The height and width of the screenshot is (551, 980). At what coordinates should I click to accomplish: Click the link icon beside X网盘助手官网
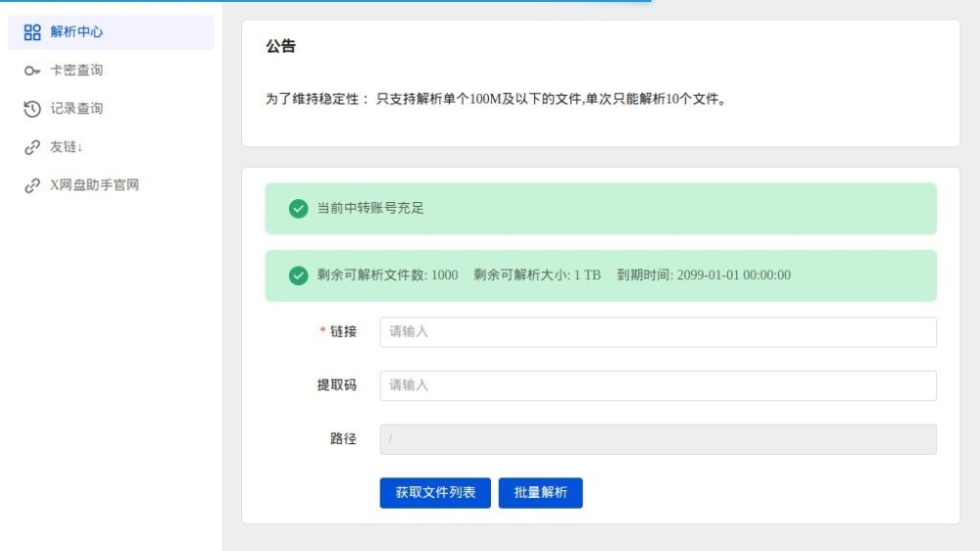(32, 185)
